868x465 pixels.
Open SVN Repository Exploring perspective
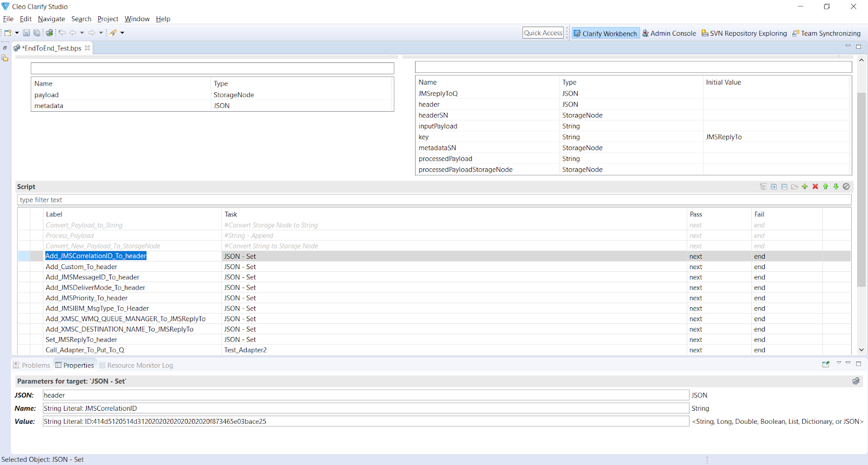[x=744, y=33]
